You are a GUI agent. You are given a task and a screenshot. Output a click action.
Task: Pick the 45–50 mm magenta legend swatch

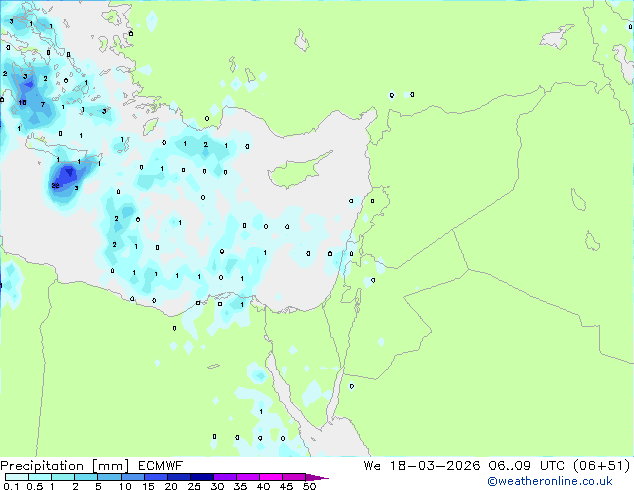pyautogui.click(x=294, y=477)
